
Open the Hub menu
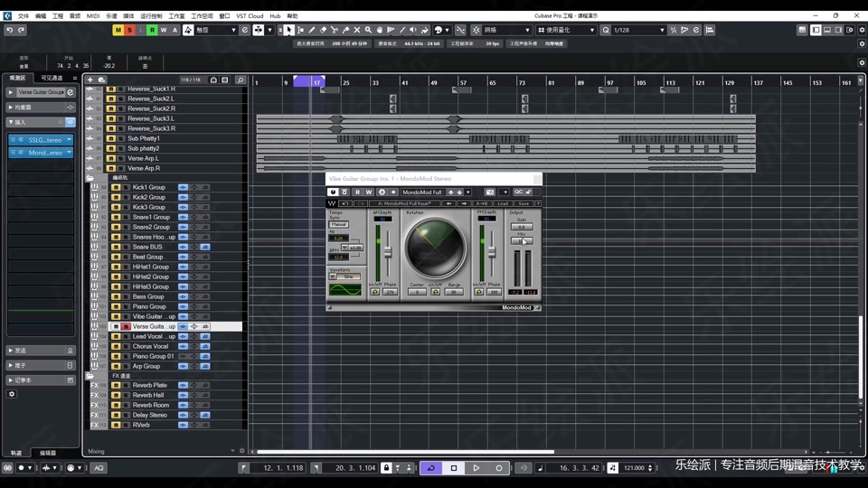point(275,16)
